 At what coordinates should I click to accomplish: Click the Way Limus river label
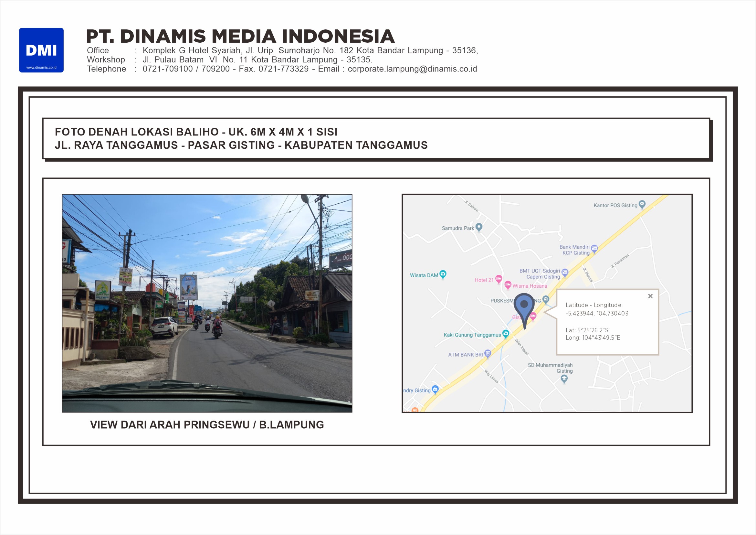click(491, 377)
